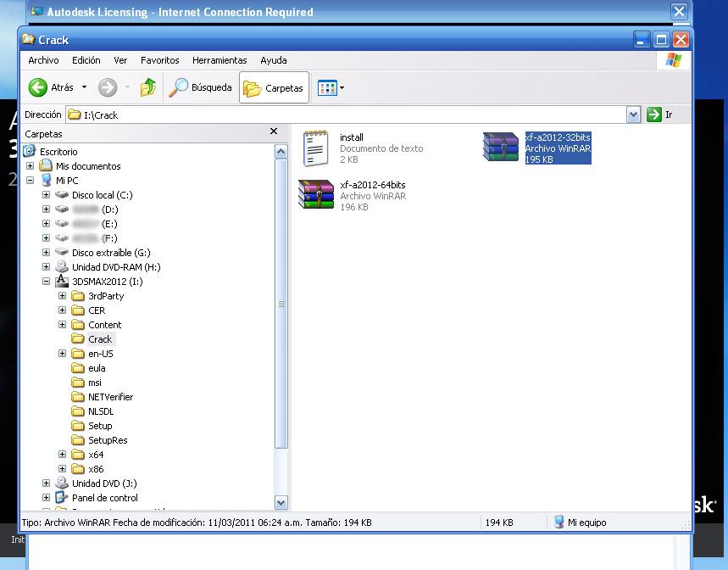
Task: Select Disco extraíble (G:) drive icon
Action: tap(62, 252)
